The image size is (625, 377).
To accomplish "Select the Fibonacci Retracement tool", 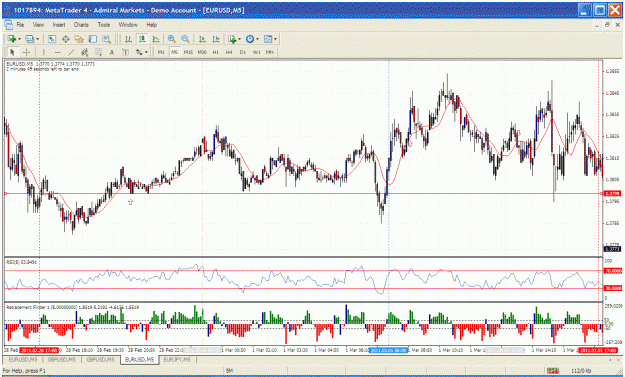I will [98, 52].
